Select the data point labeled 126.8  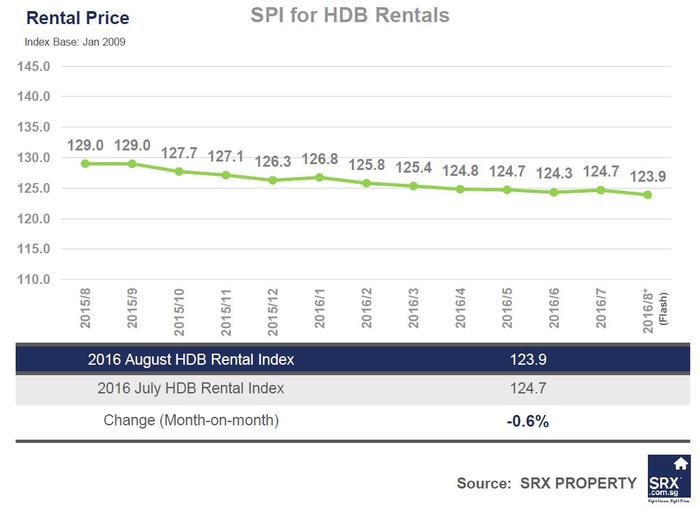(320, 177)
